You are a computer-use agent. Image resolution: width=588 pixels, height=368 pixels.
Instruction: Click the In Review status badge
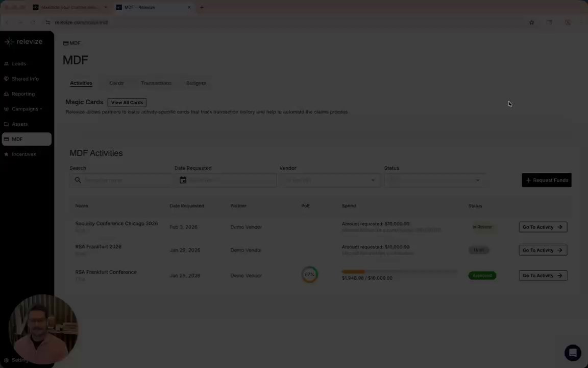coord(482,227)
